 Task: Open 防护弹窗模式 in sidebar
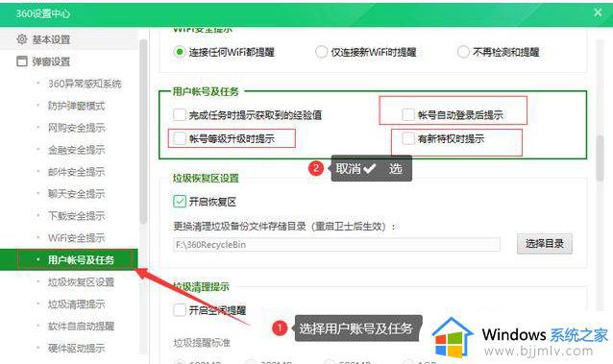[76, 106]
